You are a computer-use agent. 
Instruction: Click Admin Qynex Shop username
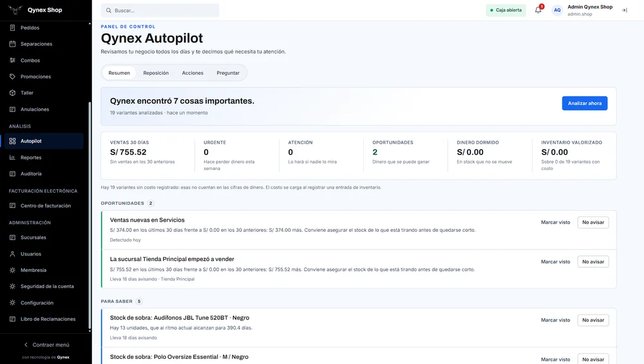[x=590, y=7]
